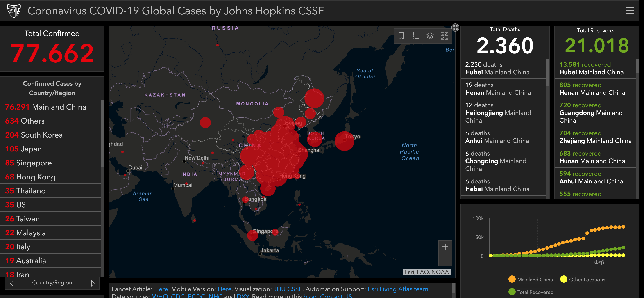
Task: Open the layers icon on map toolbar
Action: (x=430, y=36)
